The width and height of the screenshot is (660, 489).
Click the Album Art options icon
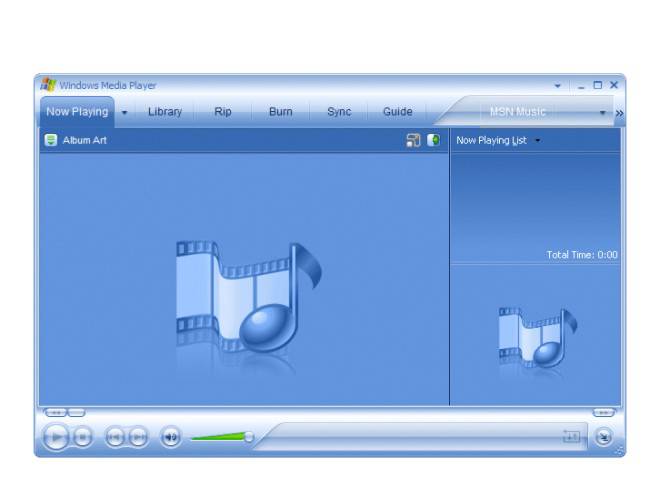(x=51, y=140)
